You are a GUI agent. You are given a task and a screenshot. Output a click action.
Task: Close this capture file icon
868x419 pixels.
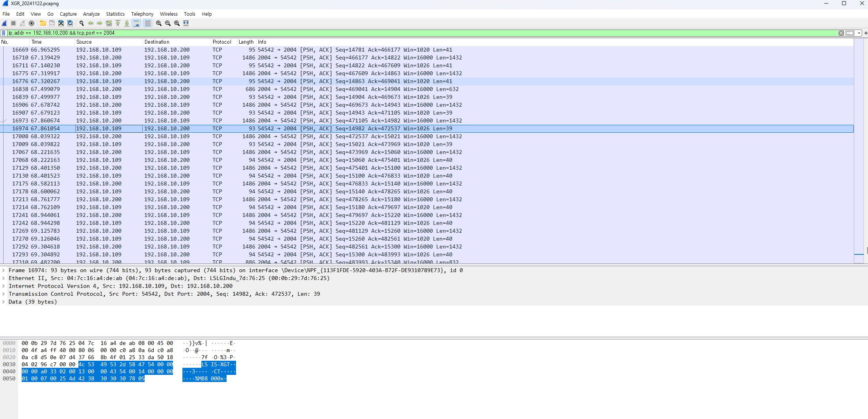point(61,23)
